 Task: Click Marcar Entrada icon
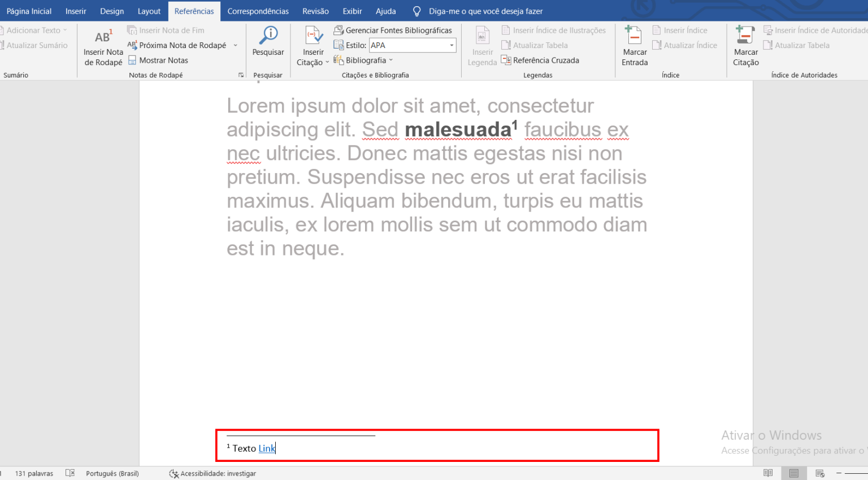(634, 35)
